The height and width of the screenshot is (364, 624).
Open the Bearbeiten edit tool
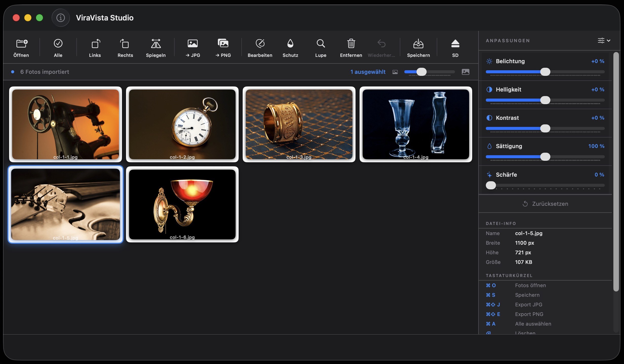pos(260,48)
